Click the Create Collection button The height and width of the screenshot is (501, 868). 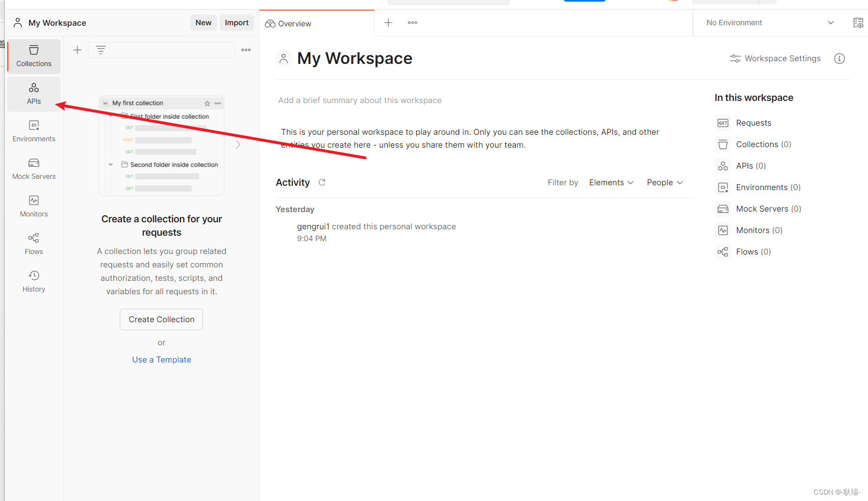pos(161,320)
